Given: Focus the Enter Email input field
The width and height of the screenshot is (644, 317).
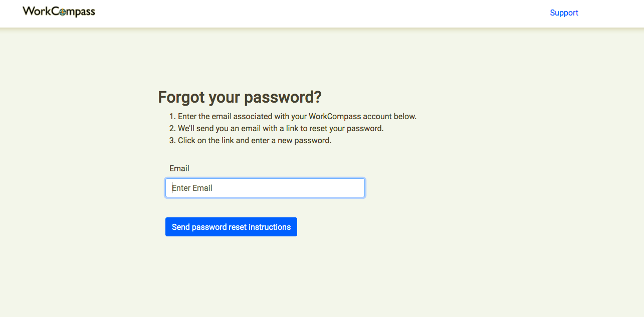Looking at the screenshot, I should click(x=265, y=188).
